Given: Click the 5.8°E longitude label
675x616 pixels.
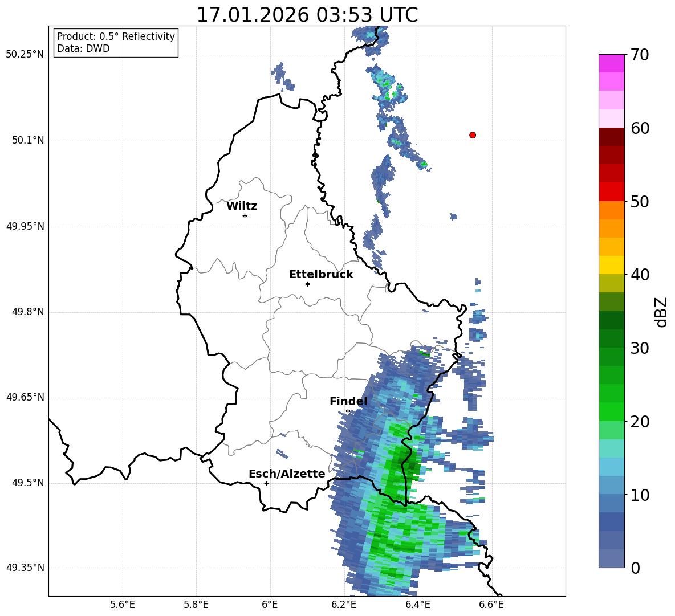Looking at the screenshot, I should [x=196, y=605].
